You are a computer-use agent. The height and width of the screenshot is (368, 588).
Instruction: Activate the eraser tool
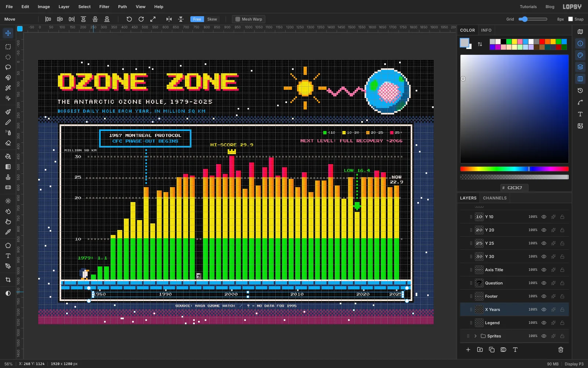coord(8,143)
